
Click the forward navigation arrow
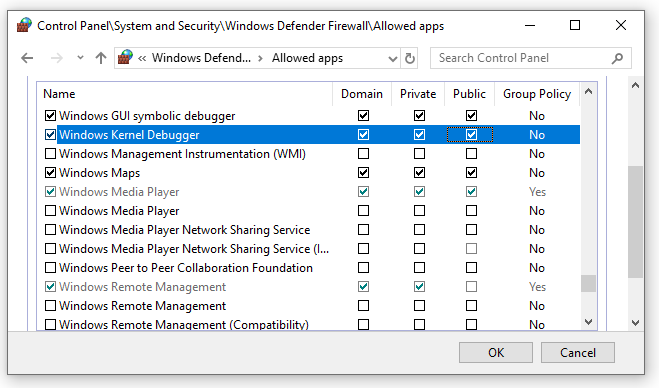tap(56, 58)
